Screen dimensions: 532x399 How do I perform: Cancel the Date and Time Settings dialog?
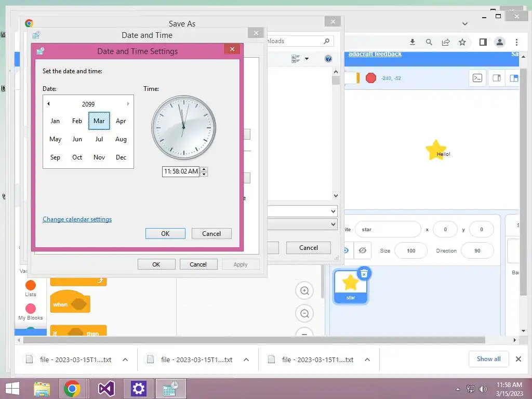pos(211,233)
